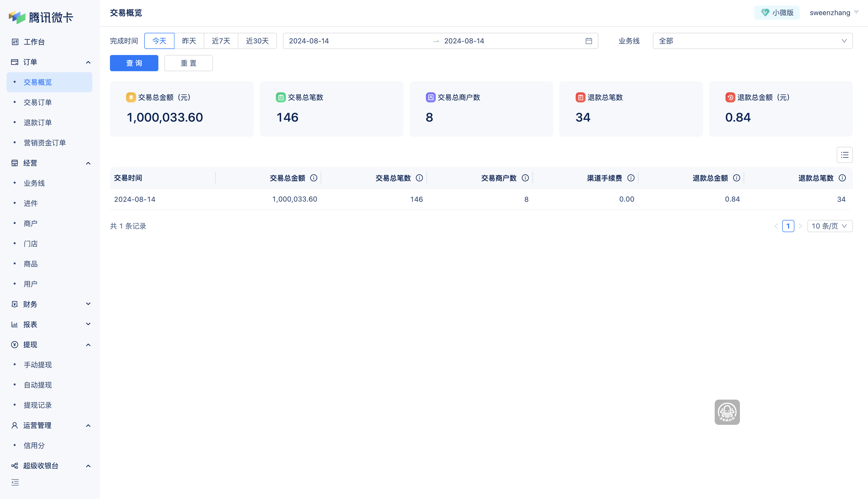
Task: Open 营销资金订单 menu item
Action: (x=49, y=143)
